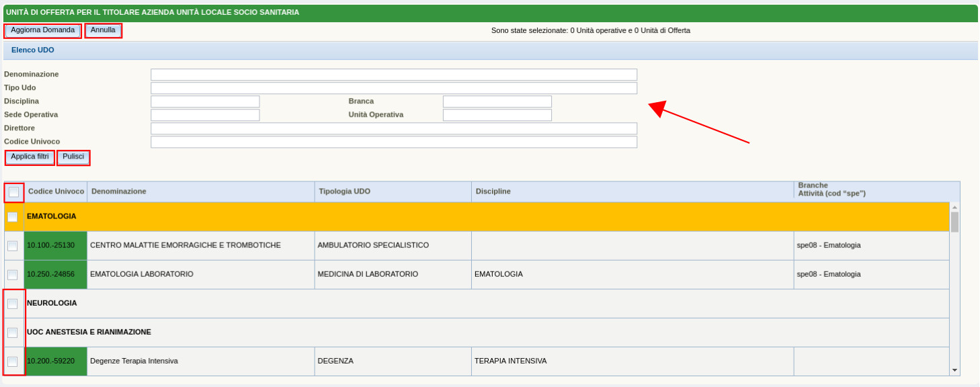Toggle the select-all checkbox in table header

[13, 192]
